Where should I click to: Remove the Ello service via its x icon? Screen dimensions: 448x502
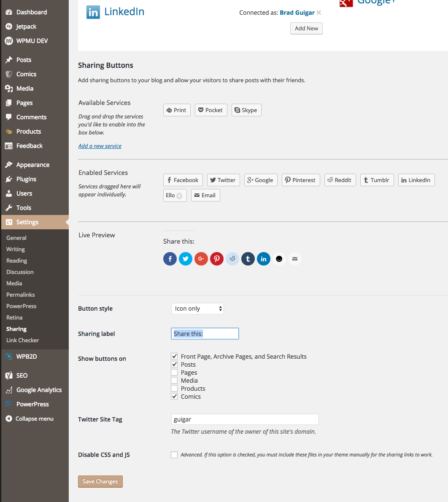179,196
